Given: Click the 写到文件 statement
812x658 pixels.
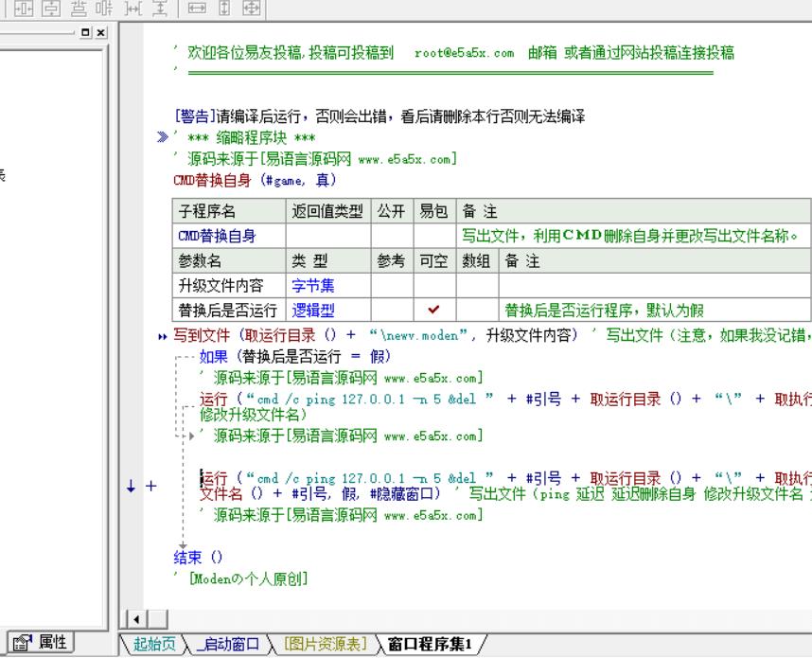Looking at the screenshot, I should pos(376,336).
